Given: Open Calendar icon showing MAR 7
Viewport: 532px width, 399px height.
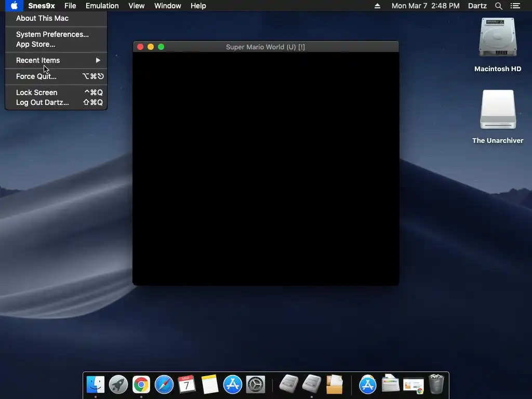Looking at the screenshot, I should (x=187, y=384).
